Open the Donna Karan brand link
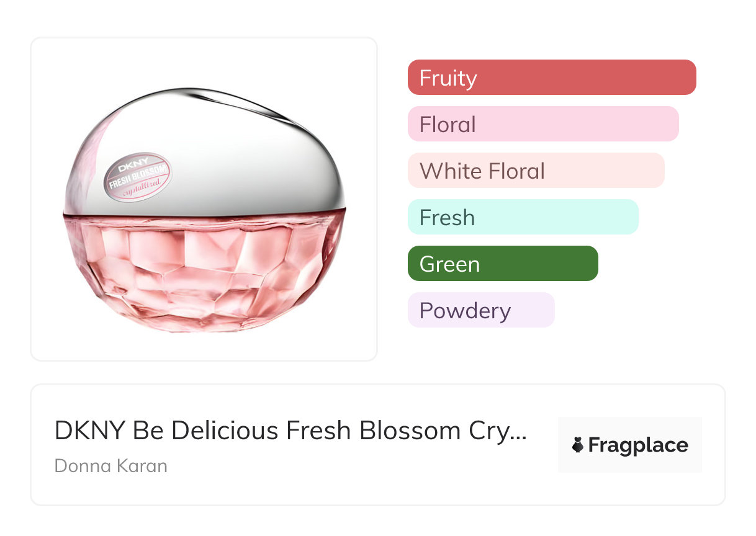 pyautogui.click(x=111, y=465)
